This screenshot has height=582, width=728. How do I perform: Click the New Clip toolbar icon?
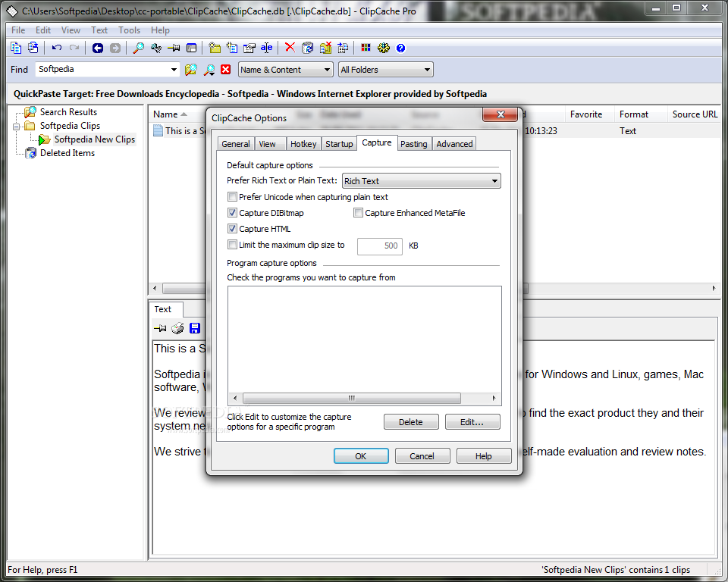point(232,48)
